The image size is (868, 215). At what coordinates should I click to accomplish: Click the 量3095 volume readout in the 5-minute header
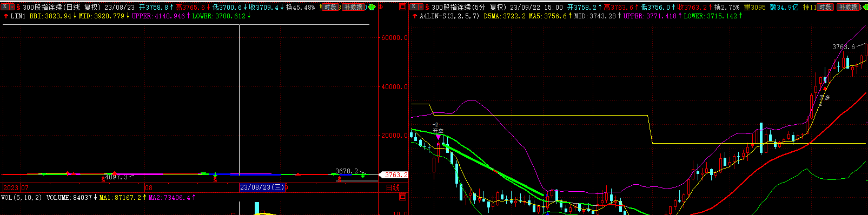click(x=755, y=8)
